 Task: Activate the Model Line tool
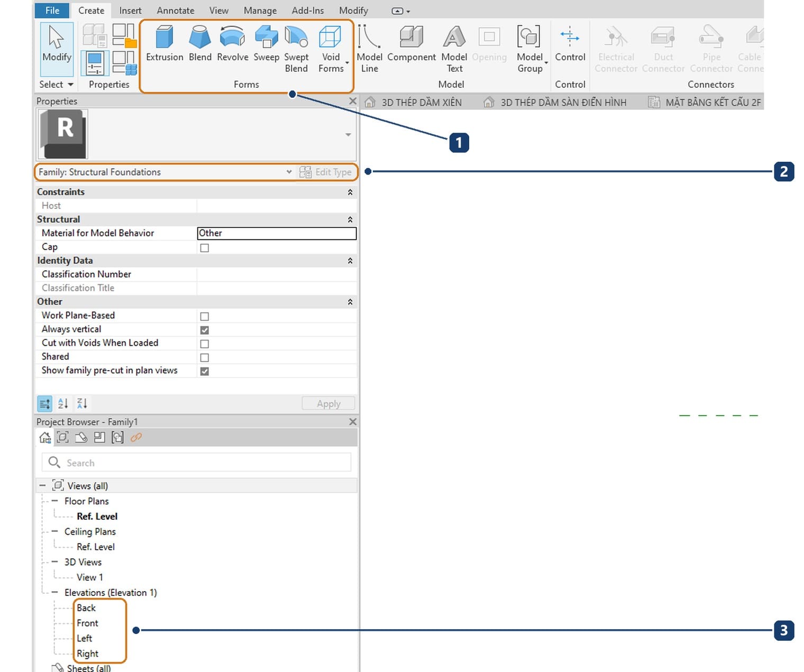pyautogui.click(x=369, y=50)
